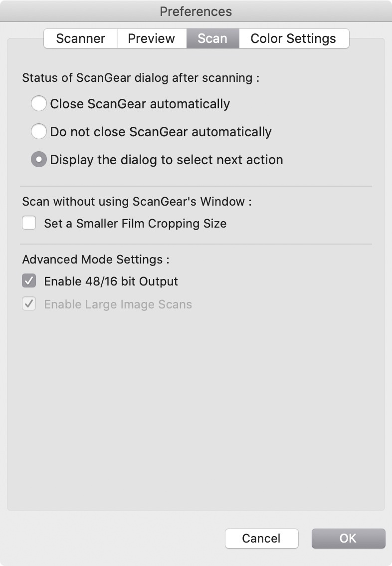The width and height of the screenshot is (392, 566).
Task: Open the Preview tab
Action: pos(151,38)
